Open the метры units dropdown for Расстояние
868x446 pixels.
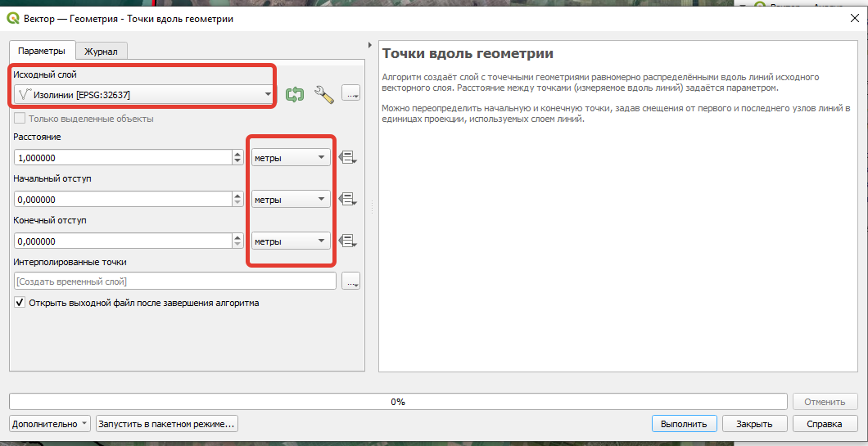click(x=291, y=158)
